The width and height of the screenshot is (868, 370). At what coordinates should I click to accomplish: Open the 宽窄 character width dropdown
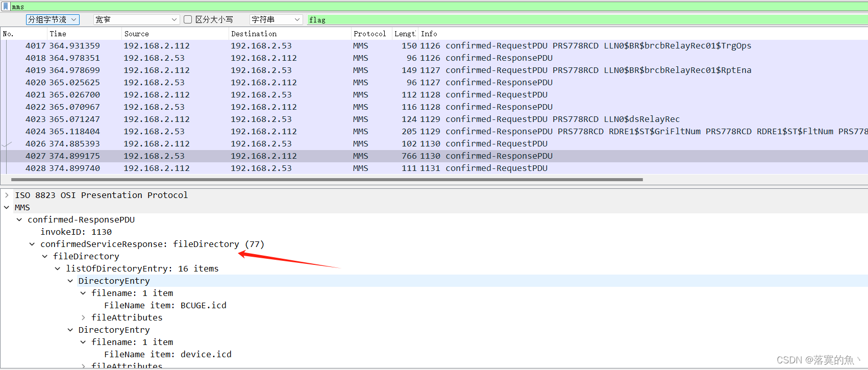[136, 19]
